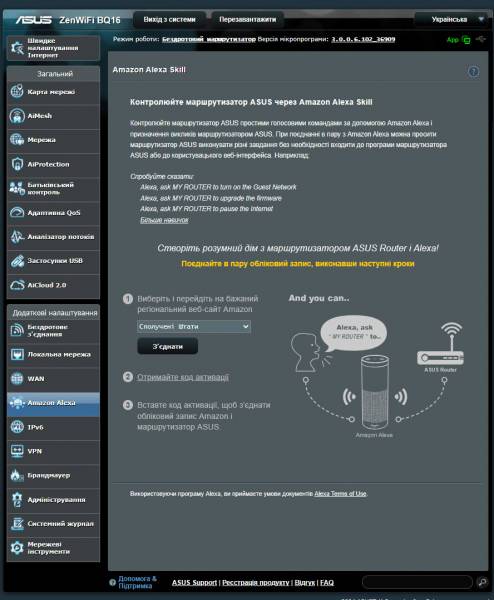Open the Українська language dropdown
494x600 pixels.
click(450, 19)
